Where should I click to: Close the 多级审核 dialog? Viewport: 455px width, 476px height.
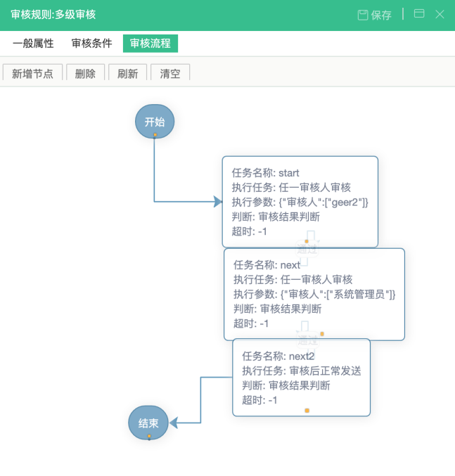point(440,14)
